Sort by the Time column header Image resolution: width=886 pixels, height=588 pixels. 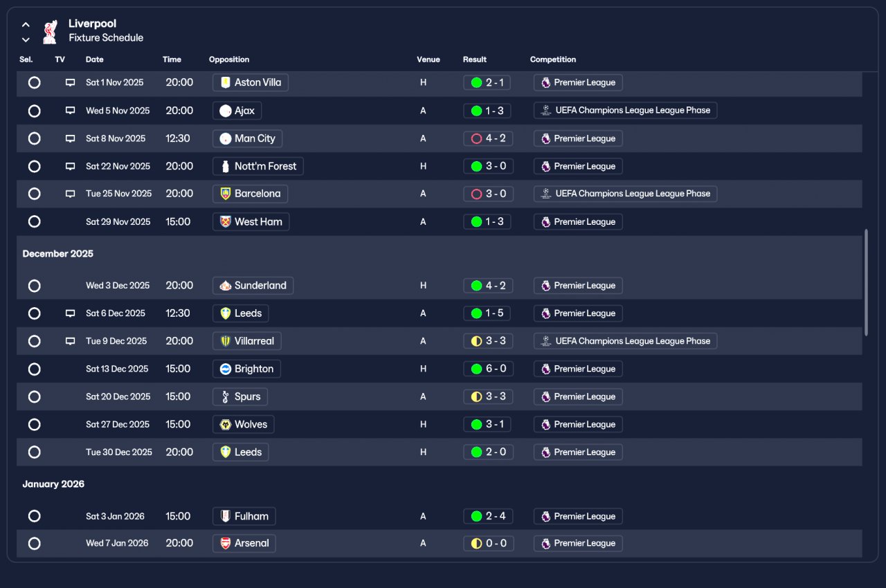172,59
